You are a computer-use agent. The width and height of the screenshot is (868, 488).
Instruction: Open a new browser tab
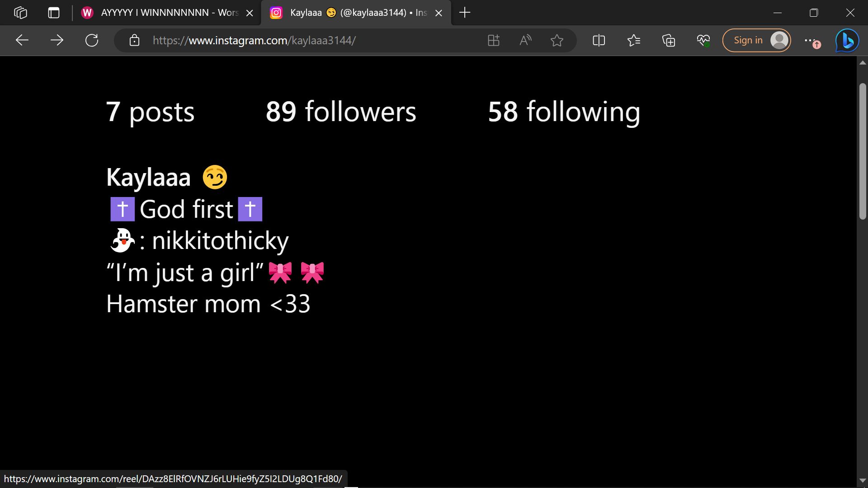click(465, 13)
